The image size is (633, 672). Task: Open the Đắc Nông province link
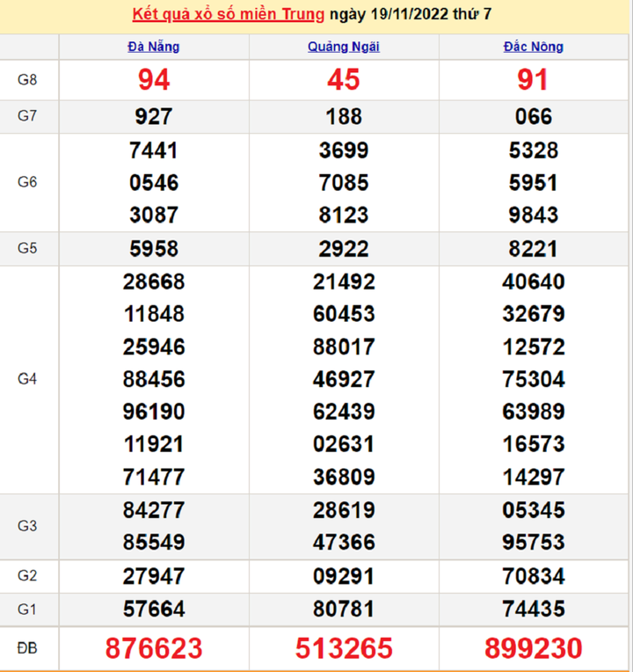pyautogui.click(x=534, y=47)
